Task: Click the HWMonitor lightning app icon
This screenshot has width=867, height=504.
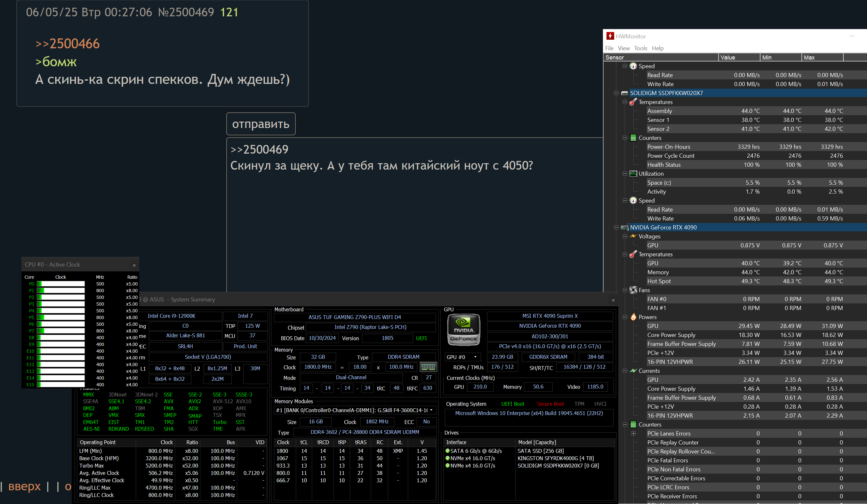Action: point(610,36)
